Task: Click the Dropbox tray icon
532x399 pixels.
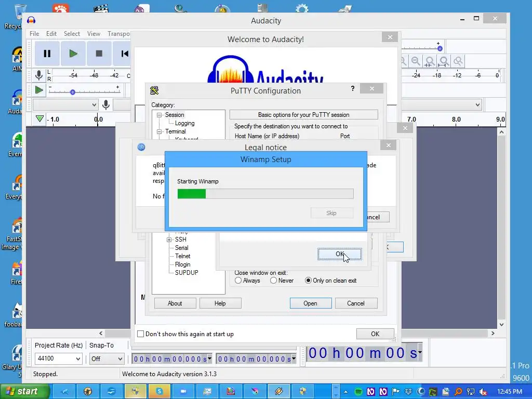Action: (x=408, y=392)
